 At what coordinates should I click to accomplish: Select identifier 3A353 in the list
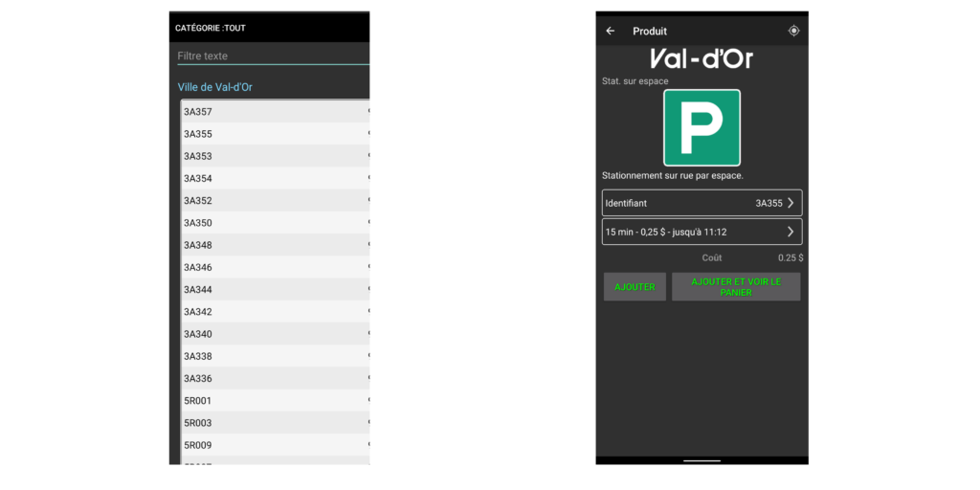pyautogui.click(x=276, y=156)
